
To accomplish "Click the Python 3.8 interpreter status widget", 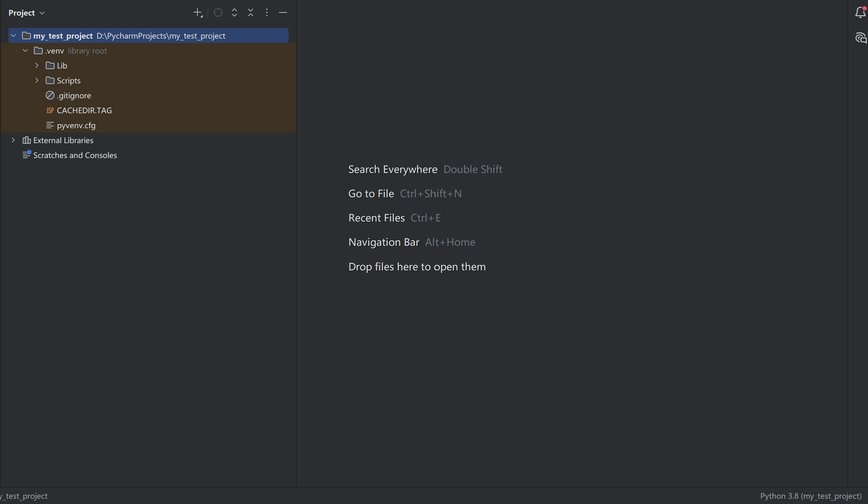I will (810, 496).
